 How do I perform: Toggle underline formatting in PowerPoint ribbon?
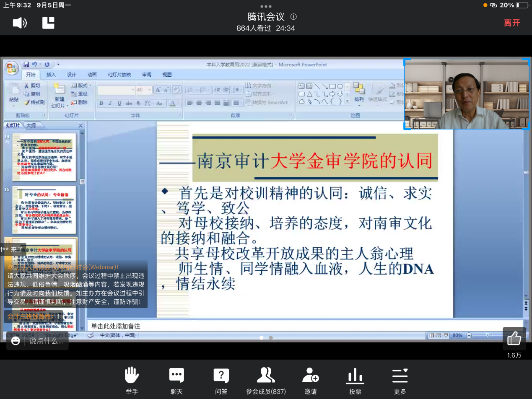pos(119,103)
